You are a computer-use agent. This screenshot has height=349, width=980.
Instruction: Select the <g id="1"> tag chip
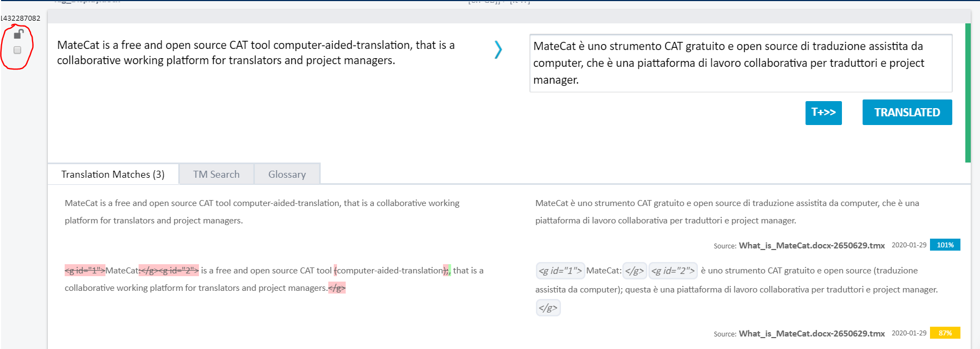[560, 271]
